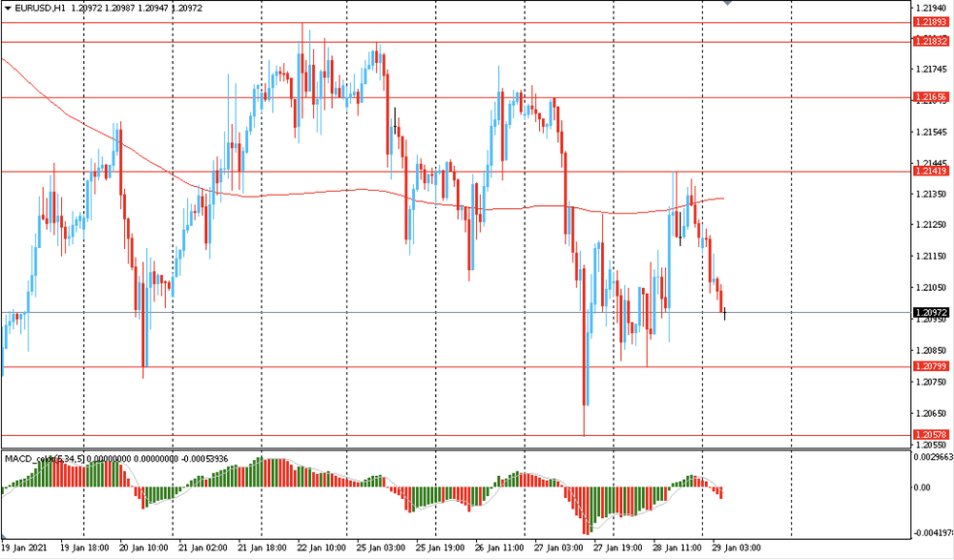Click the 20 Jan 10:00 time label

[144, 548]
